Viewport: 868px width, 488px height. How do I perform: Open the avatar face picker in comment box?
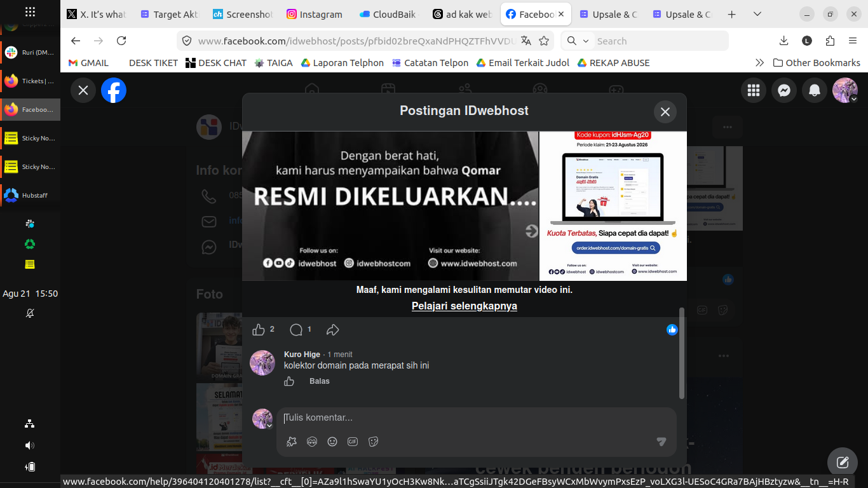pyautogui.click(x=312, y=442)
